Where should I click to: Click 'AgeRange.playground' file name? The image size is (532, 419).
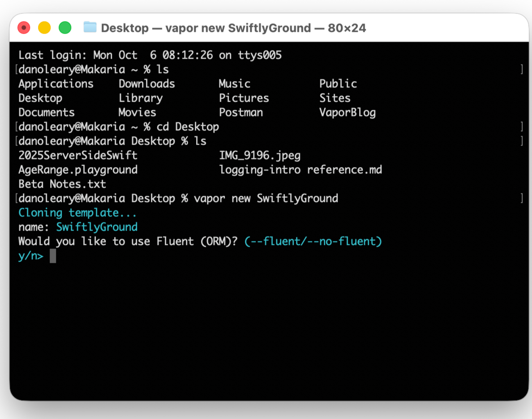78,170
